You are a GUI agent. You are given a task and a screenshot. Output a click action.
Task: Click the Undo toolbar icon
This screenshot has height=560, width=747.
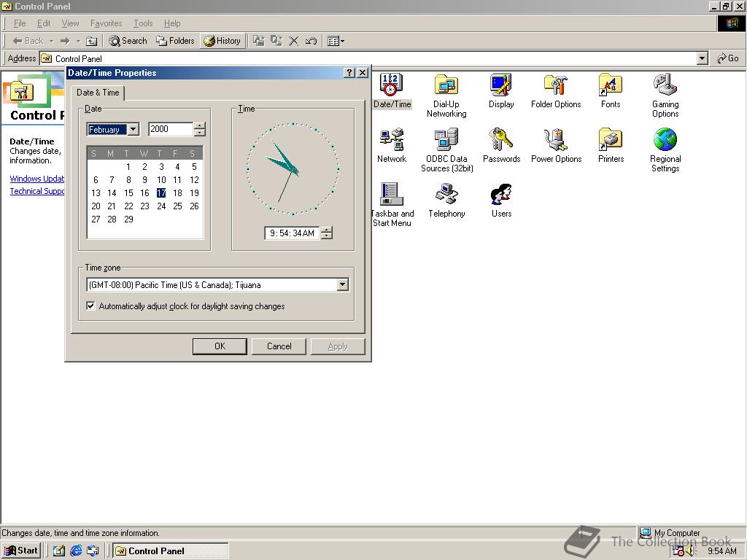point(311,41)
